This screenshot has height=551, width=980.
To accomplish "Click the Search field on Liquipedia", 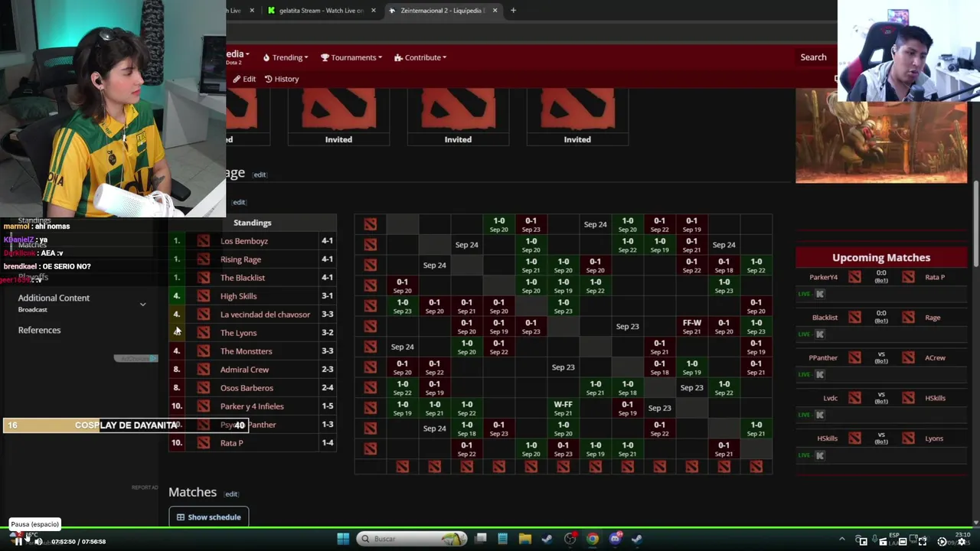I will point(813,57).
